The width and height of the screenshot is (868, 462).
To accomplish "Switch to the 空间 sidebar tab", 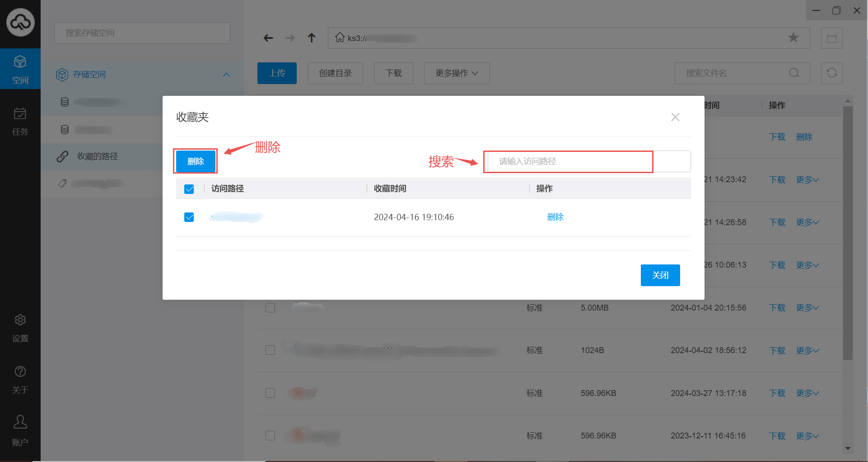I will tap(20, 69).
